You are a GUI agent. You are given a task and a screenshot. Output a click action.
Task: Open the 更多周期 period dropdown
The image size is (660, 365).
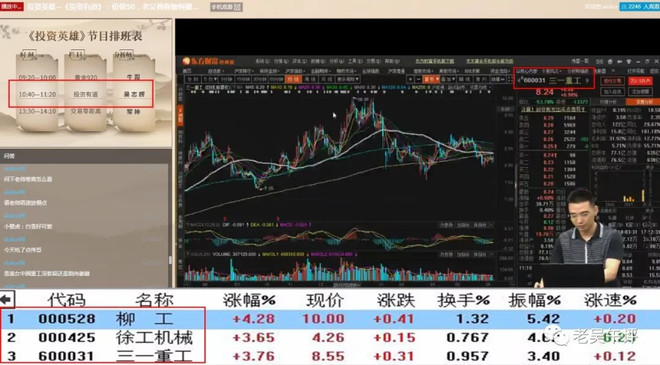(347, 79)
